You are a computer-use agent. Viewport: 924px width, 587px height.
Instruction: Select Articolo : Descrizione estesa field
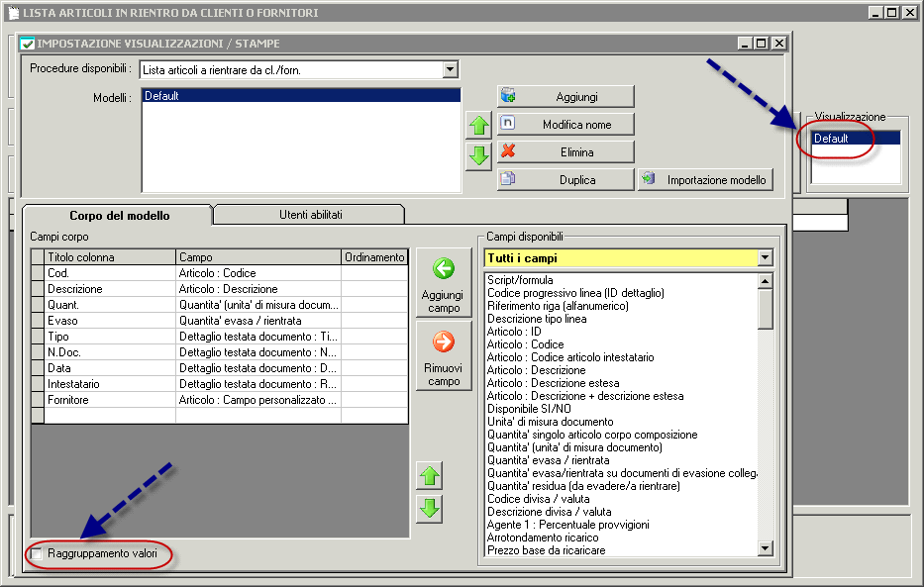click(553, 383)
